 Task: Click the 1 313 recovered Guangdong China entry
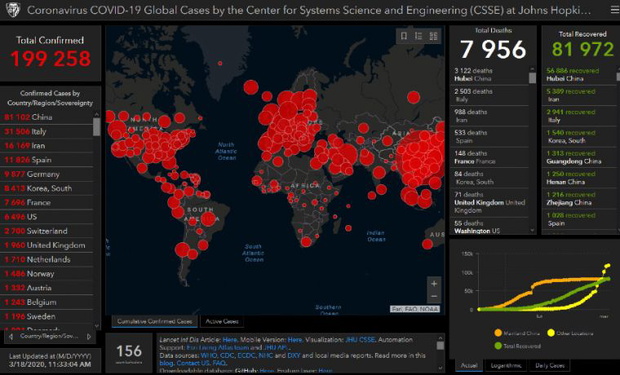tap(579, 157)
